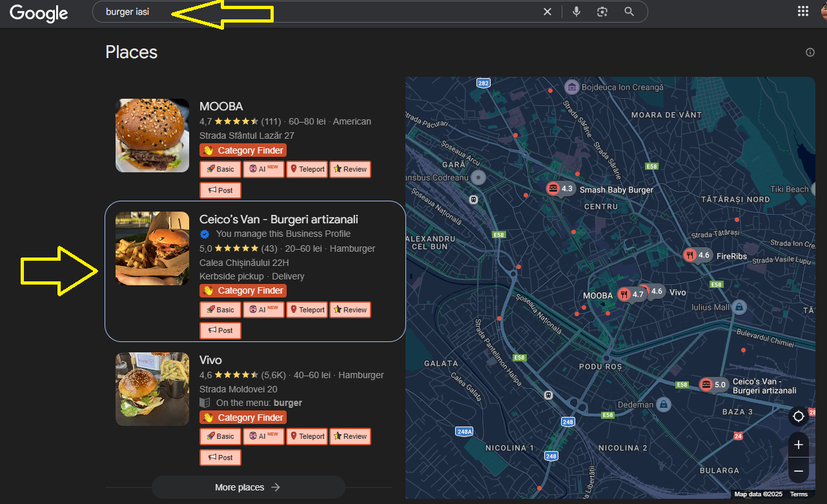Click AI button for MOOBA
Screen dimensions: 827x504
click(263, 169)
